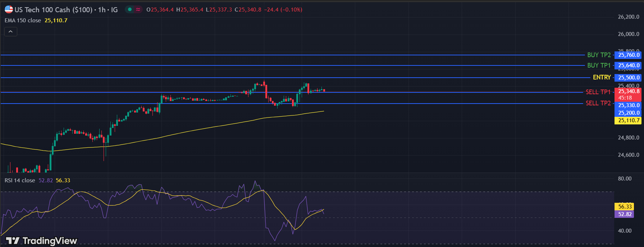Click the yellow 56.33 RSI axis tag
Screen dimensions: 644x247
[x=625, y=207]
